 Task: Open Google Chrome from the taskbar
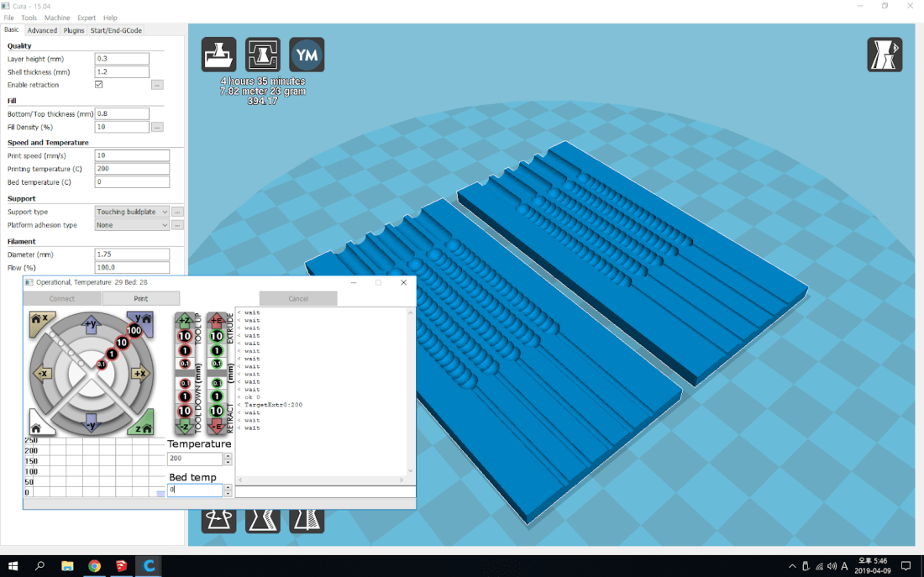click(x=94, y=566)
